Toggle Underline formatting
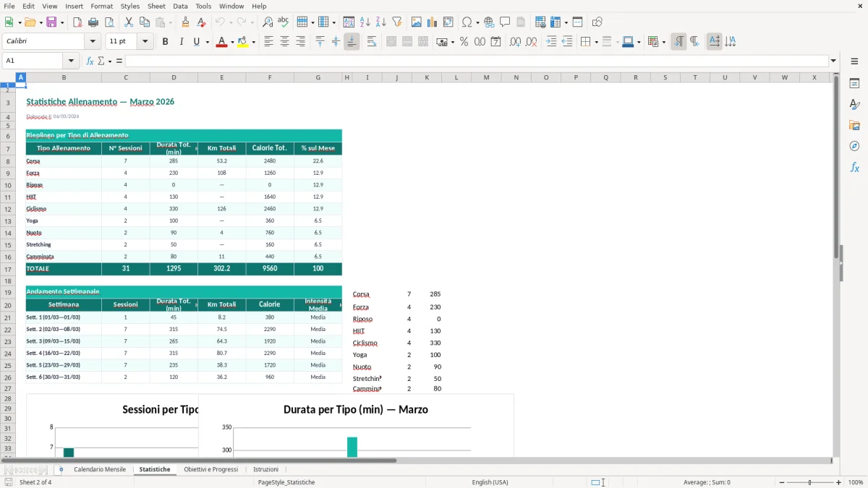 pos(196,42)
